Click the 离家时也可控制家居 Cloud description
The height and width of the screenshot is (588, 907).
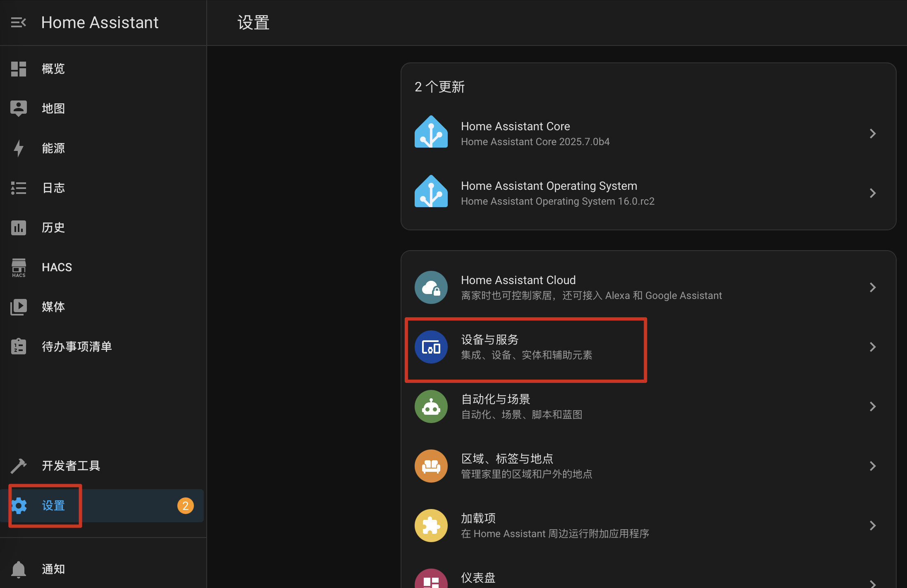click(592, 296)
